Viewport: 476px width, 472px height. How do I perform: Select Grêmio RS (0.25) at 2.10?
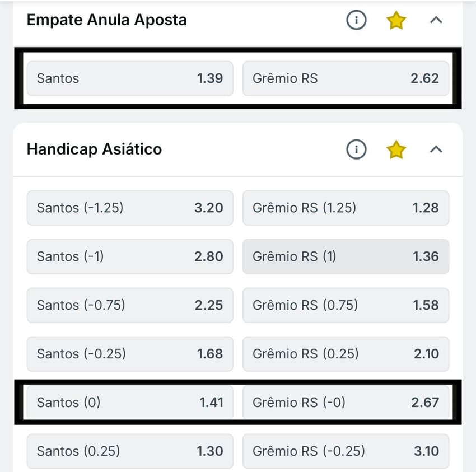(346, 354)
